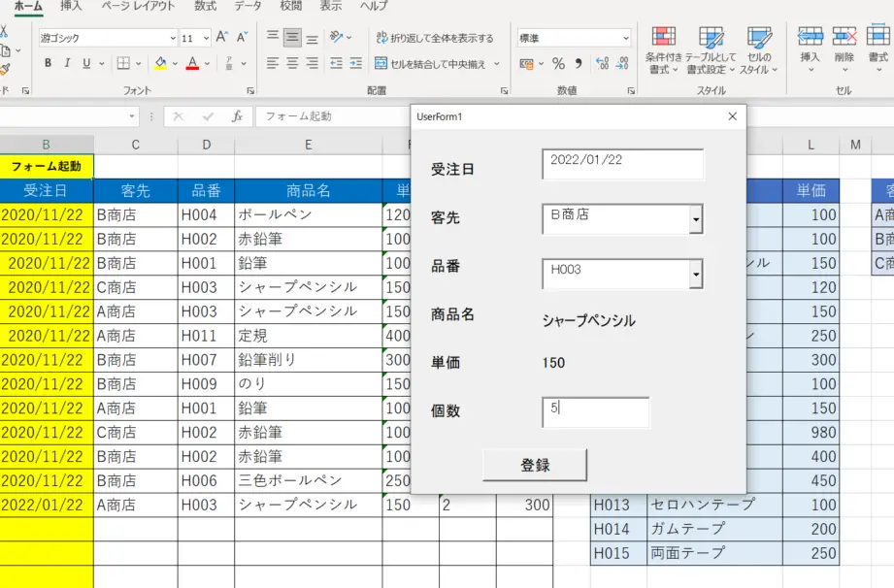Toggle underline formatting
The height and width of the screenshot is (588, 894).
[x=86, y=63]
